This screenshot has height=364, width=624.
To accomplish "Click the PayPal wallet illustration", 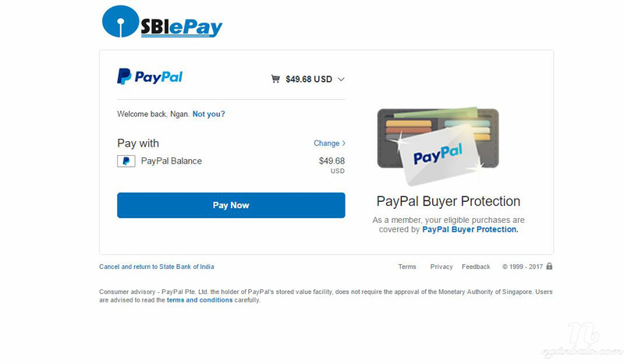I will [438, 146].
